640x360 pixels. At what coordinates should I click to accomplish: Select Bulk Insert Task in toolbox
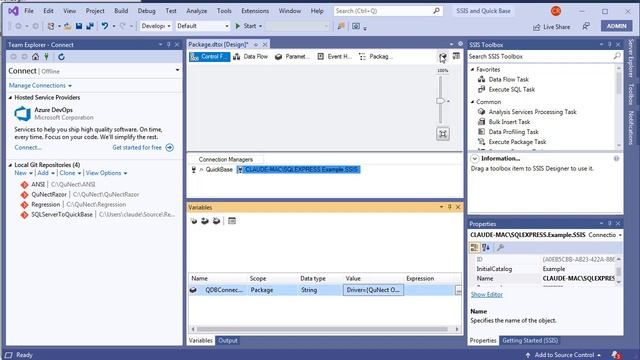pos(509,122)
